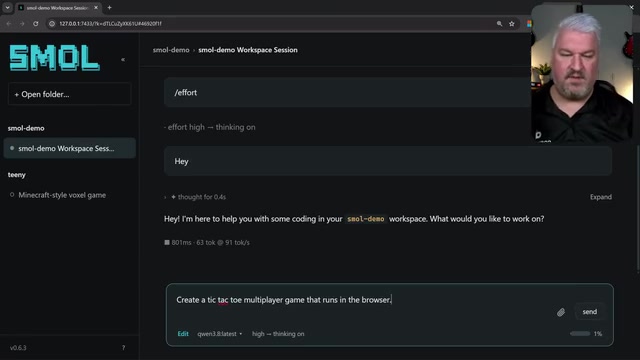This screenshot has width=640, height=360.
Task: Click the 1% context usage value
Action: point(598,334)
